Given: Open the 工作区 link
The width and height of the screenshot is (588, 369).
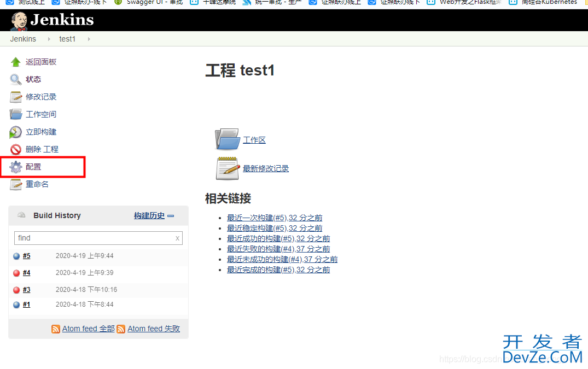Looking at the screenshot, I should [x=254, y=140].
